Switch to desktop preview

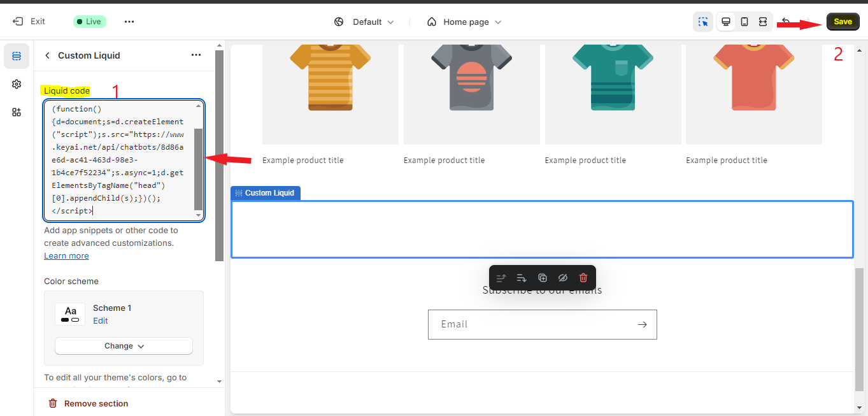[x=725, y=22]
